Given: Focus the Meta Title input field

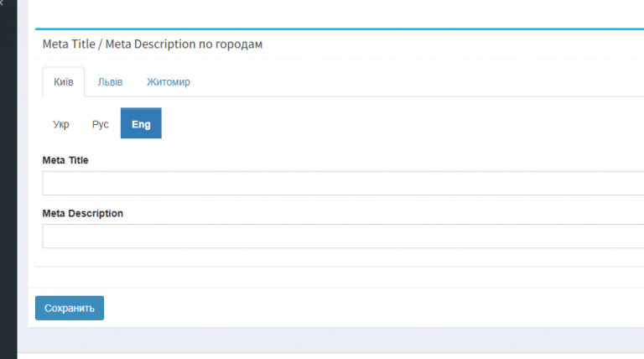Looking at the screenshot, I should point(343,183).
